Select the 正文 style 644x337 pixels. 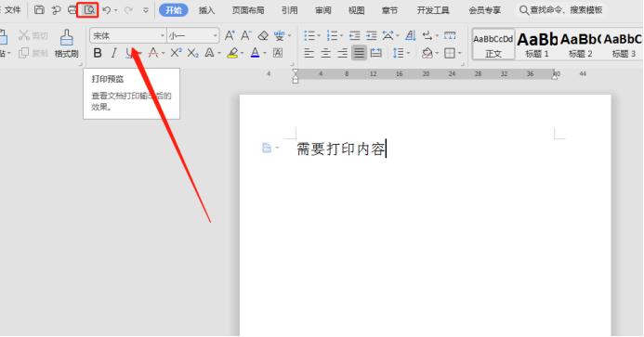[493, 45]
